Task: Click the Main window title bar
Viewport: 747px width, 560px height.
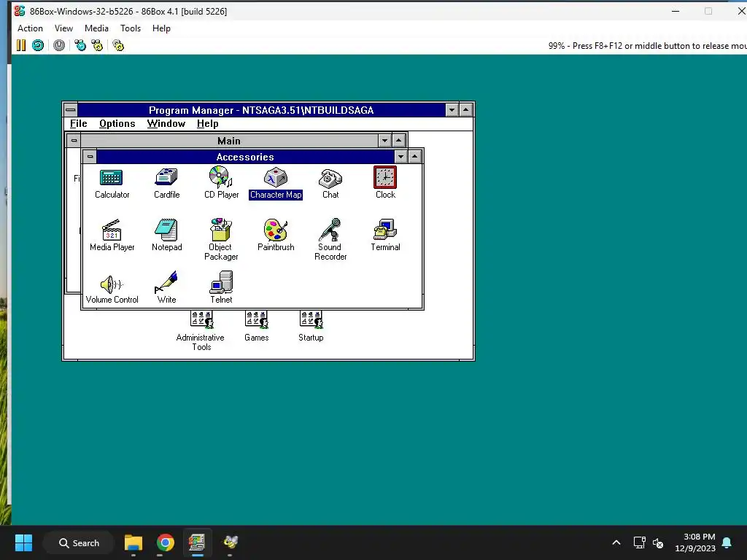Action: [229, 141]
